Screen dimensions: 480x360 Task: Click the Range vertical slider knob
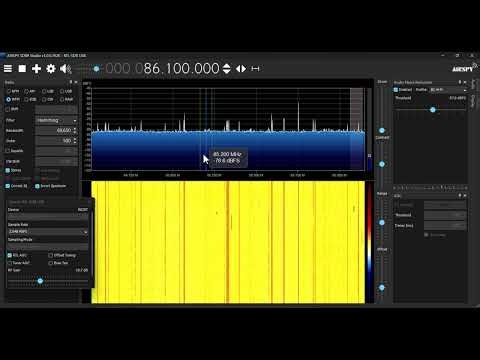tap(382, 222)
